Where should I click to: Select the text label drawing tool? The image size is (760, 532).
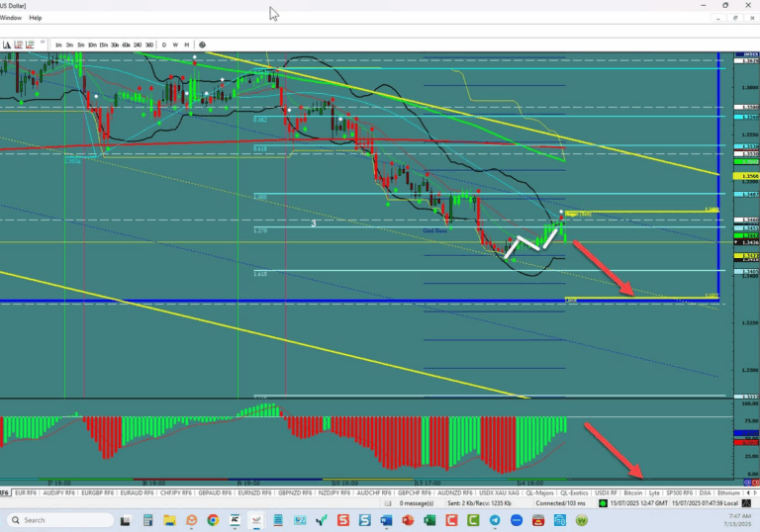(x=7, y=45)
